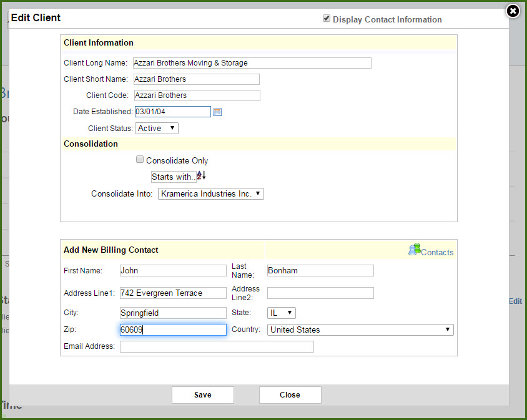Click the Contacts people icon

pyautogui.click(x=414, y=250)
